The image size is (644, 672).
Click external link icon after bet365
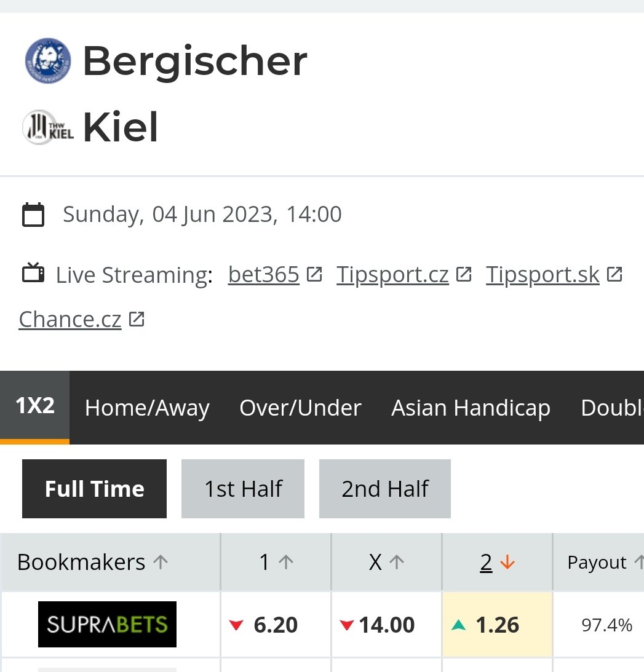point(314,274)
